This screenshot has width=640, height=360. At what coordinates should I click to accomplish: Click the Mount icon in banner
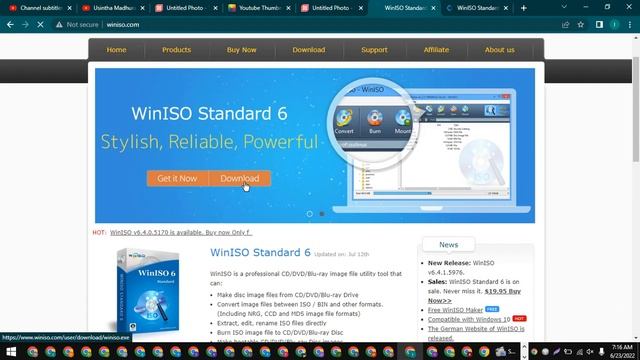[403, 121]
